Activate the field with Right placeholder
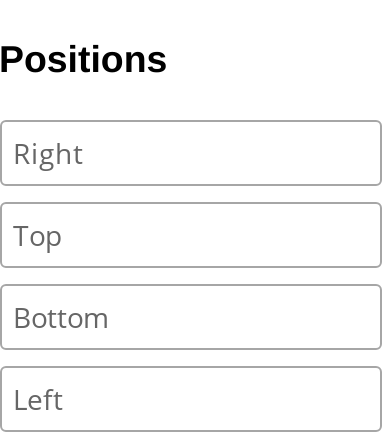The height and width of the screenshot is (432, 382). coord(191,153)
